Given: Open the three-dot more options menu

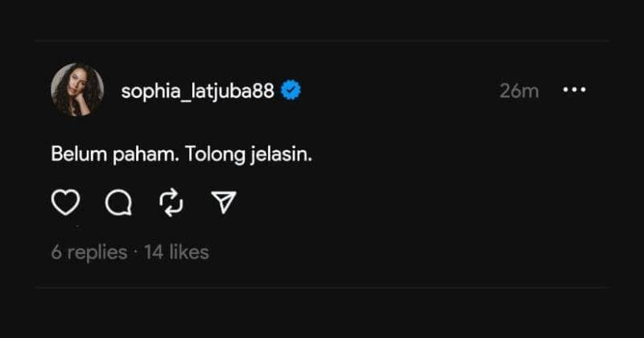Looking at the screenshot, I should (574, 90).
